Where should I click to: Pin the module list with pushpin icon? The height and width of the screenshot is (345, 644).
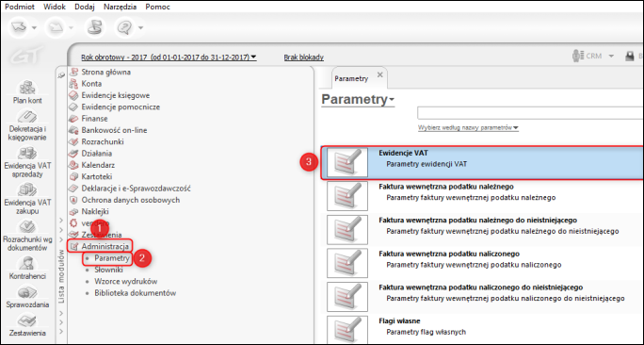(x=61, y=75)
